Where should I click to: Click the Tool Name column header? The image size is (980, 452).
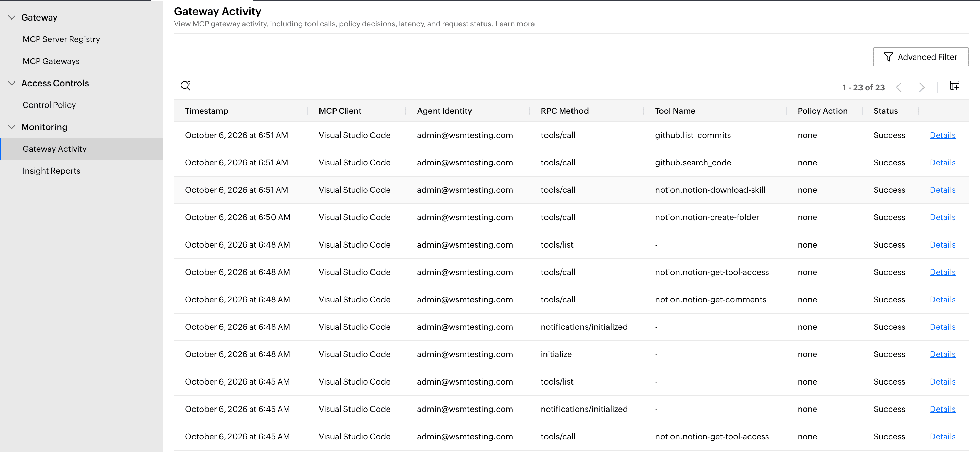coord(675,111)
